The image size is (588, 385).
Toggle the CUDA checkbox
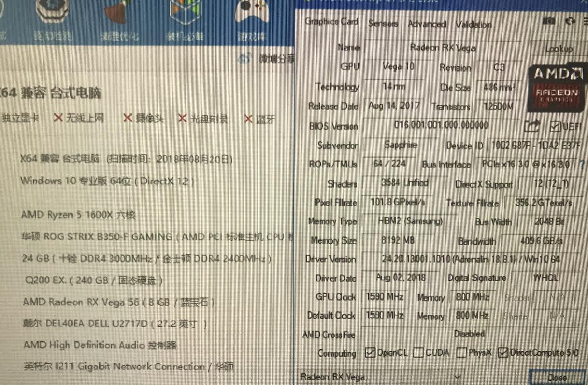419,352
